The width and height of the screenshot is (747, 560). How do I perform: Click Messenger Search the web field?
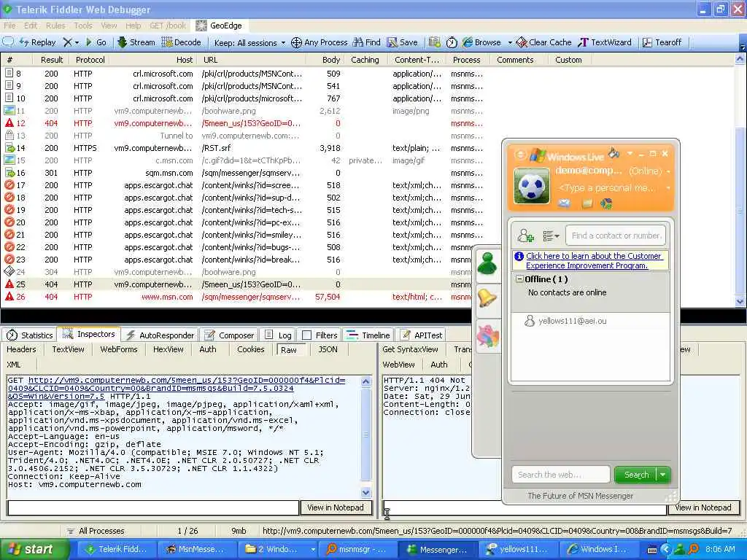pos(561,475)
